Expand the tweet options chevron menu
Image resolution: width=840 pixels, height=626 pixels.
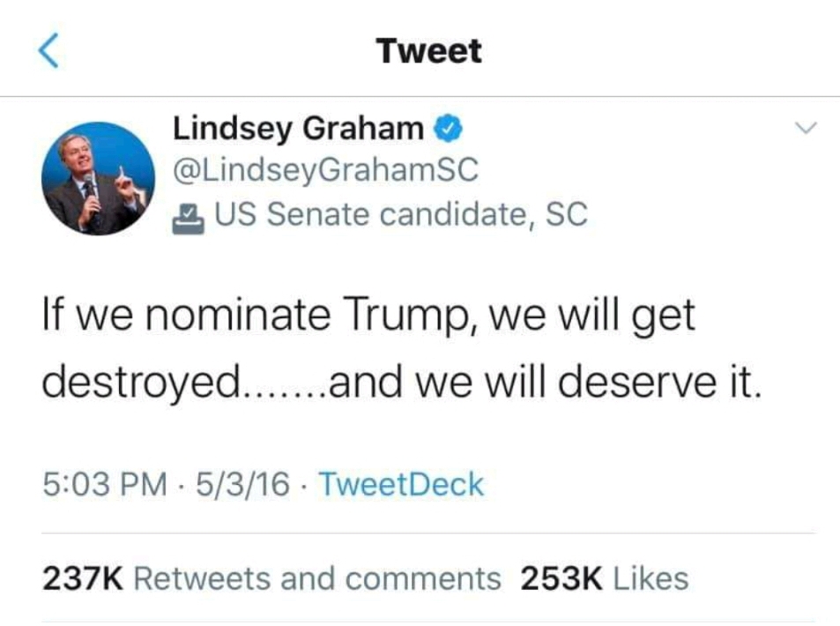(x=806, y=128)
